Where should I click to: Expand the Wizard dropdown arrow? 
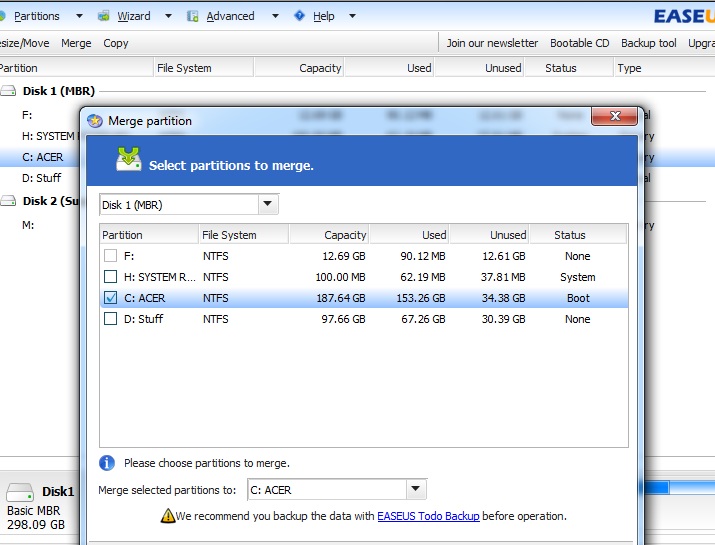(x=168, y=16)
